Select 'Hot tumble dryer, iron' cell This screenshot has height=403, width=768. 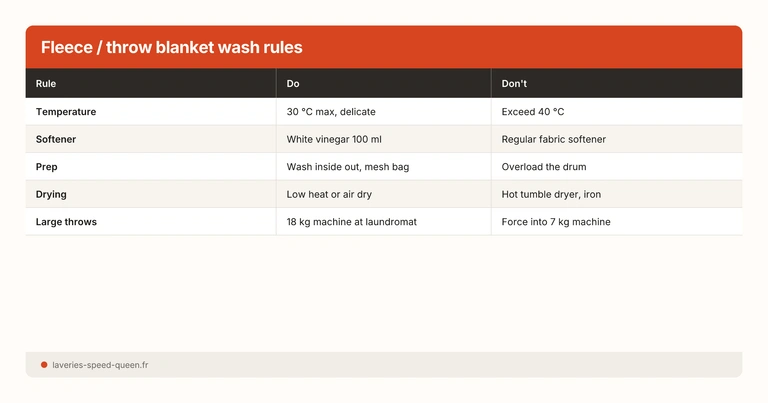tap(551, 194)
